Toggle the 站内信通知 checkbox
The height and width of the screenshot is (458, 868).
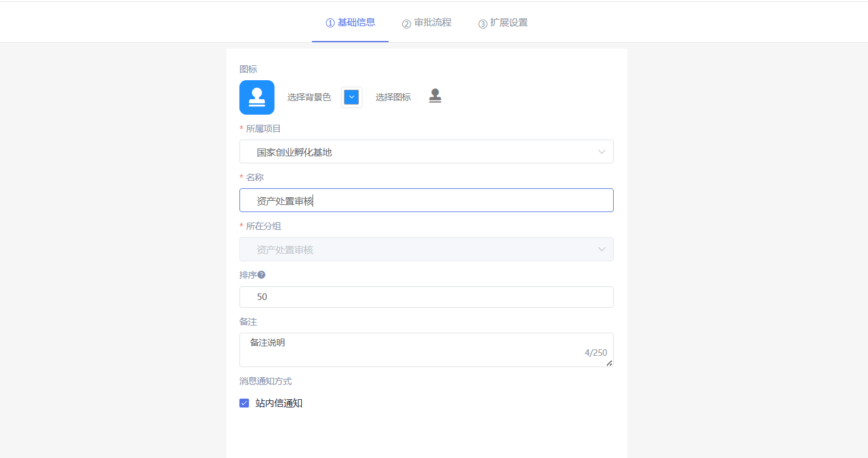244,403
